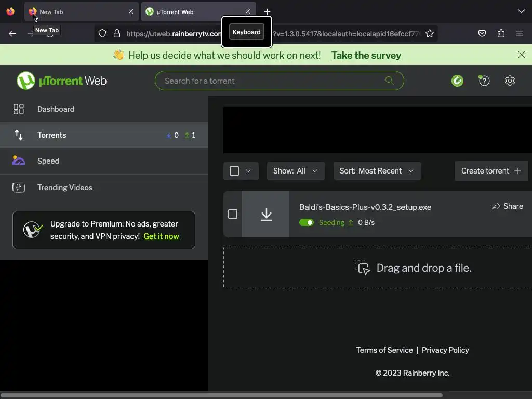532x399 pixels.
Task: Click the Torrents up-down arrows icon
Action: pos(19,135)
